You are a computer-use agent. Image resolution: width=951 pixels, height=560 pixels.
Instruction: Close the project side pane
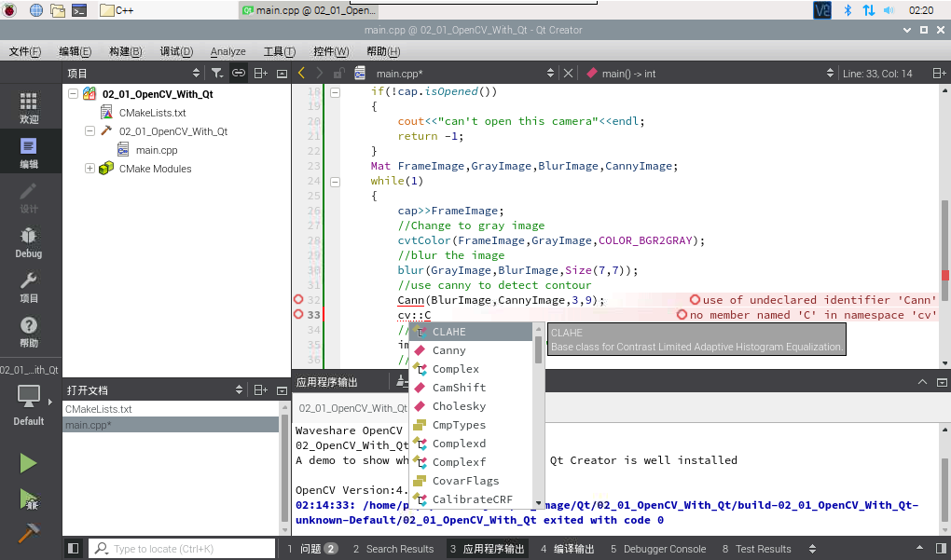point(282,74)
